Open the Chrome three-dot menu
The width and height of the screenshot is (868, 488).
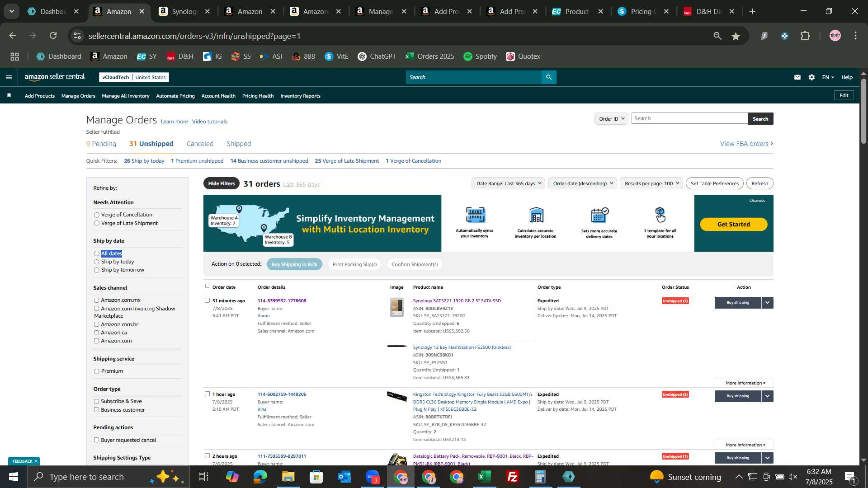856,36
